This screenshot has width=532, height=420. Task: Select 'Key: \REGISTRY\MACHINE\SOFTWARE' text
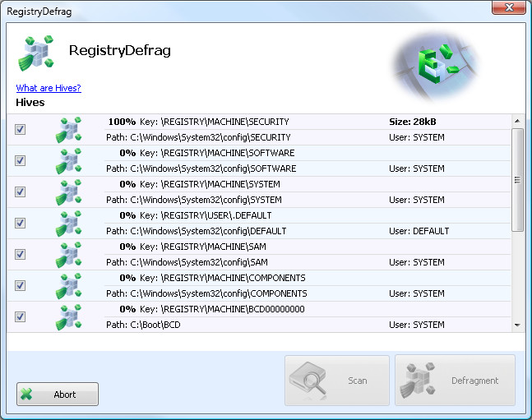point(217,153)
